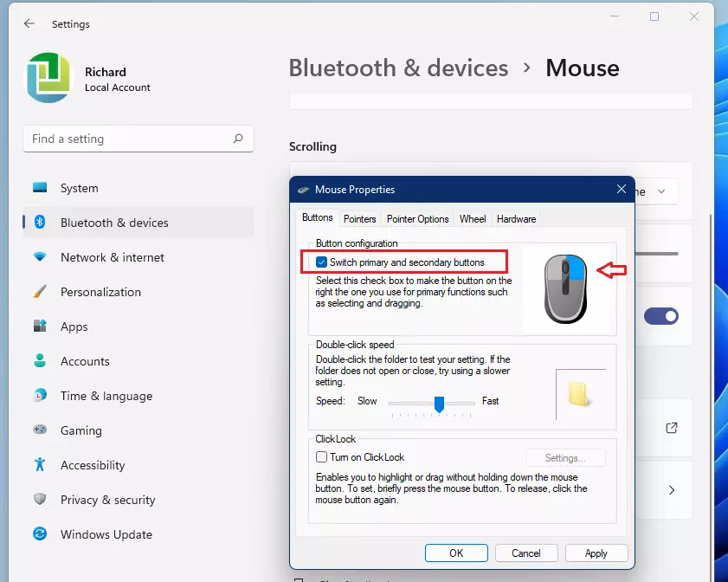Open the Pointer Options tab

(418, 219)
